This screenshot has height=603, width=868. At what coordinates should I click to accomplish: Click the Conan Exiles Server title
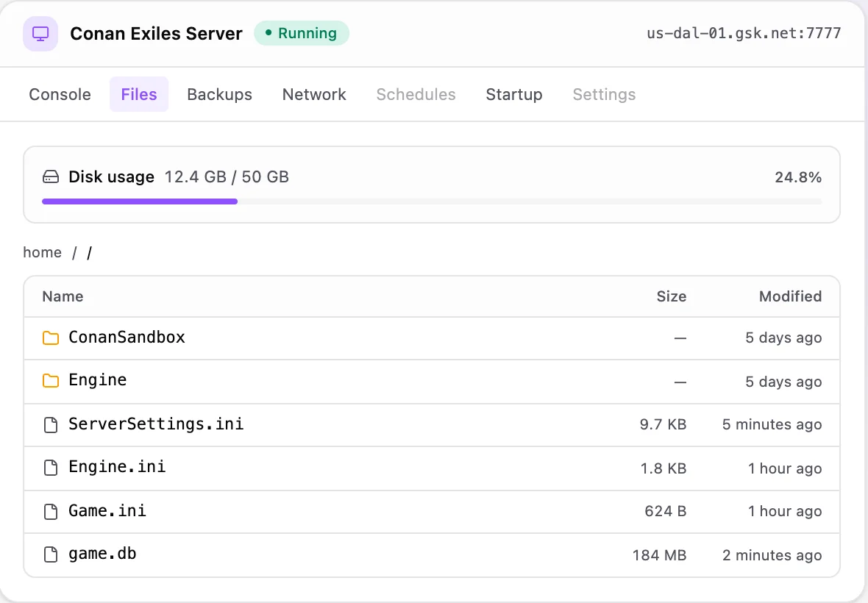156,34
